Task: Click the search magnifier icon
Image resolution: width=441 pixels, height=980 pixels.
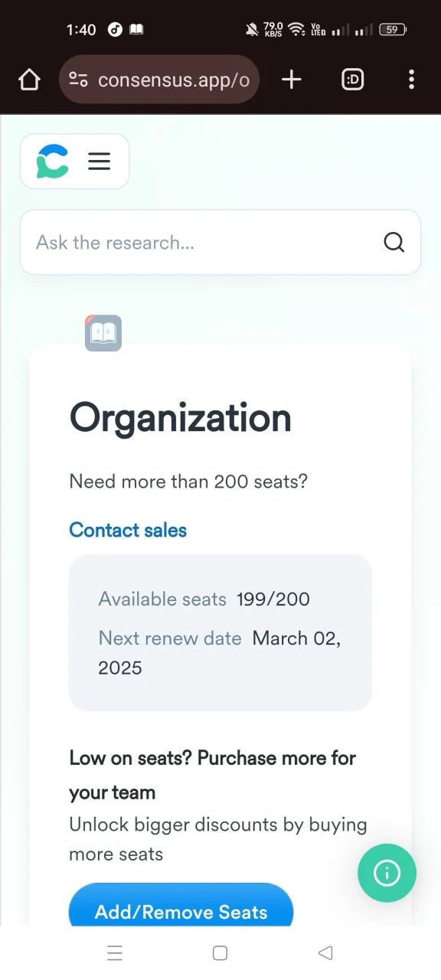Action: coord(394,243)
